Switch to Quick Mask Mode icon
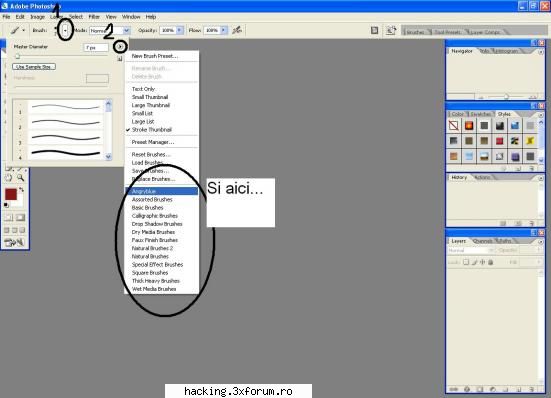 pyautogui.click(x=20, y=217)
